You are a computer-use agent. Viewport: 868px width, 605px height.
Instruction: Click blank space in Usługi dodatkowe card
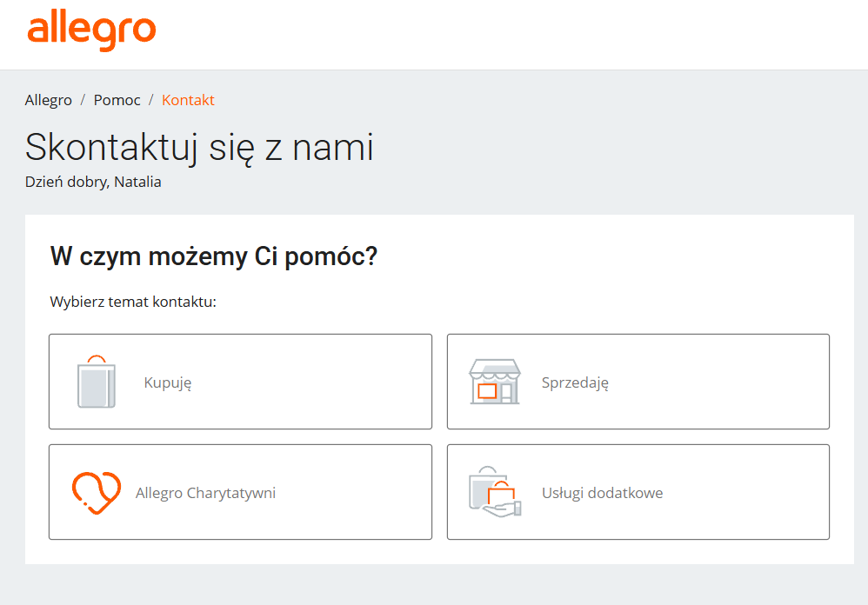pyautogui.click(x=747, y=492)
